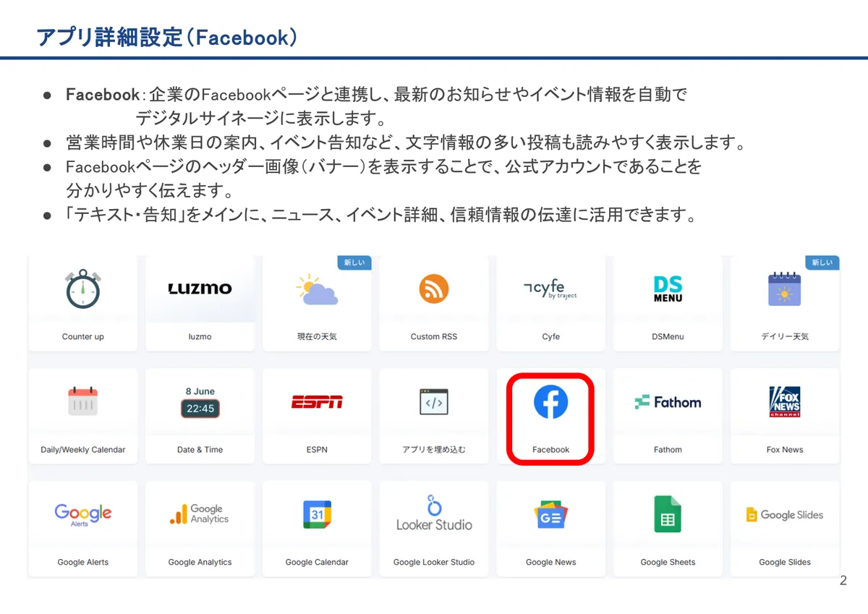Click the アプリ詳細設定(Facebook) slide title
This screenshot has height=614, width=868.
pos(167,38)
